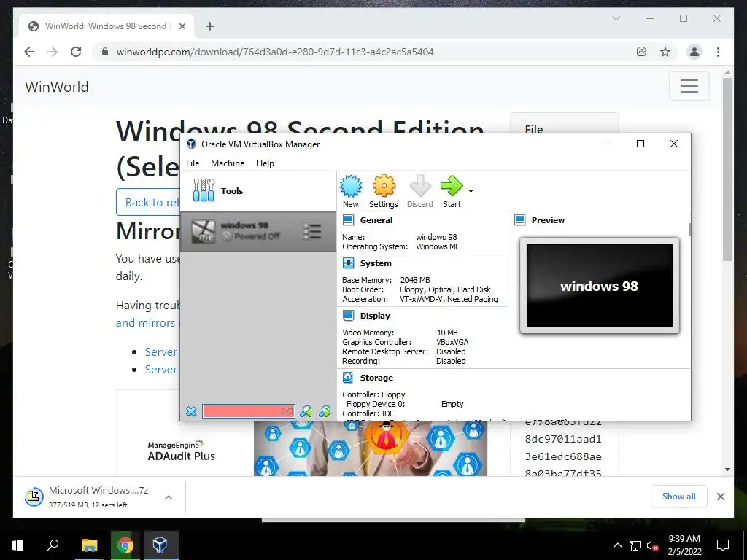
Task: Click the System section chip icon
Action: [349, 262]
